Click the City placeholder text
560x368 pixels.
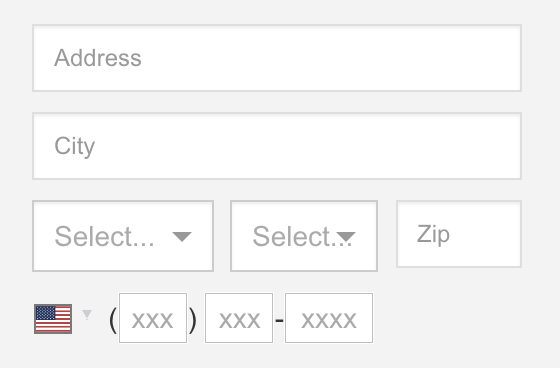coord(75,146)
